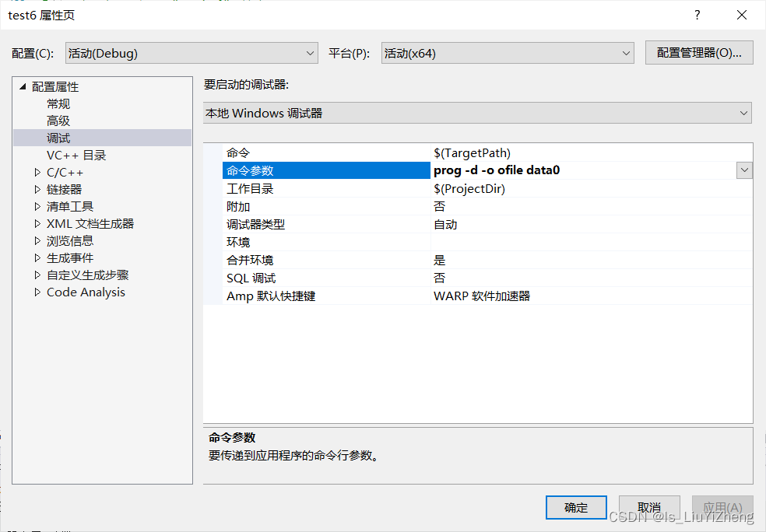Click the 应用(A) button

(x=722, y=508)
